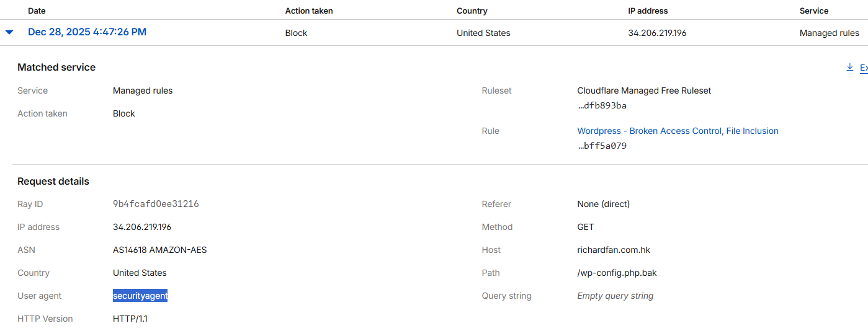Click the IP address column header
Image resolution: width=868 pixels, height=331 pixels.
648,11
